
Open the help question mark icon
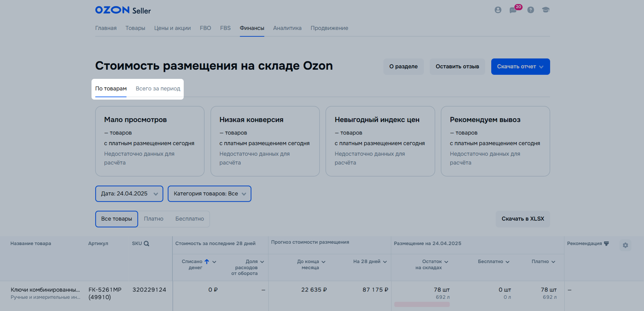coord(530,10)
